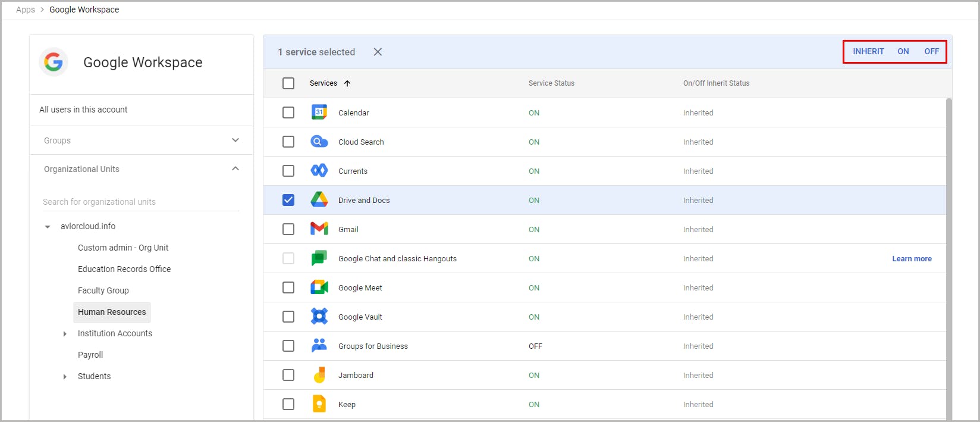The image size is (980, 422).
Task: Select the Faculty Group unit
Action: 103,290
